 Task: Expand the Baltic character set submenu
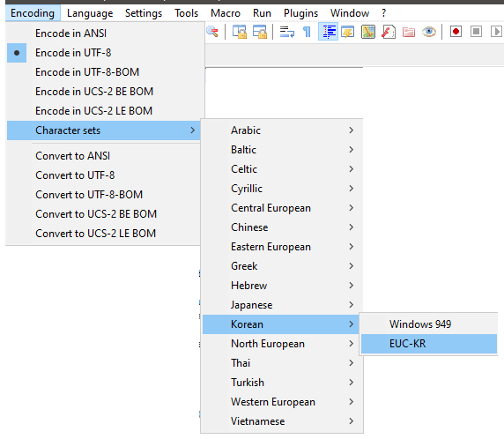[x=282, y=150]
